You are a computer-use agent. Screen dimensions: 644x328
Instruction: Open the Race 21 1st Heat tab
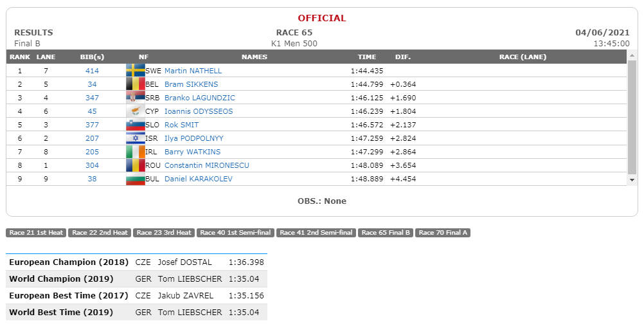pos(36,233)
